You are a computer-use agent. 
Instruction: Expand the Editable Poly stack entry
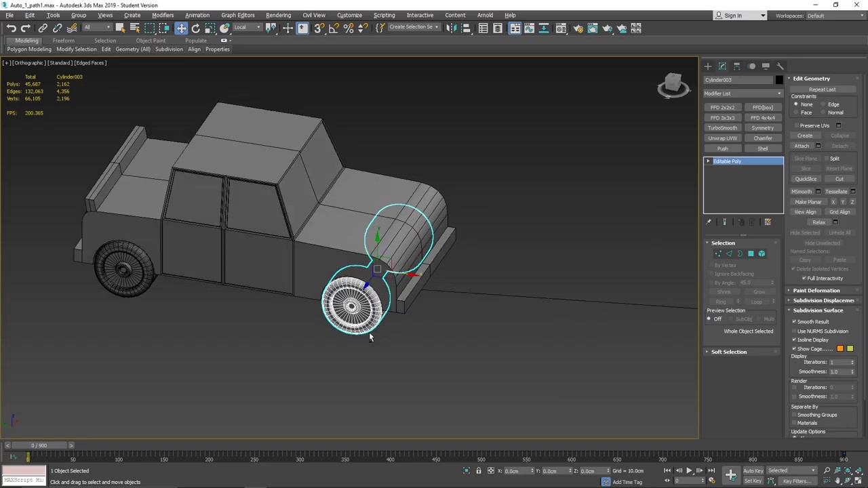(708, 161)
